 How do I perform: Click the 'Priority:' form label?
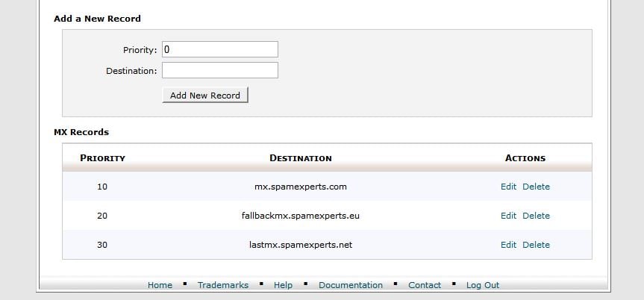point(140,50)
